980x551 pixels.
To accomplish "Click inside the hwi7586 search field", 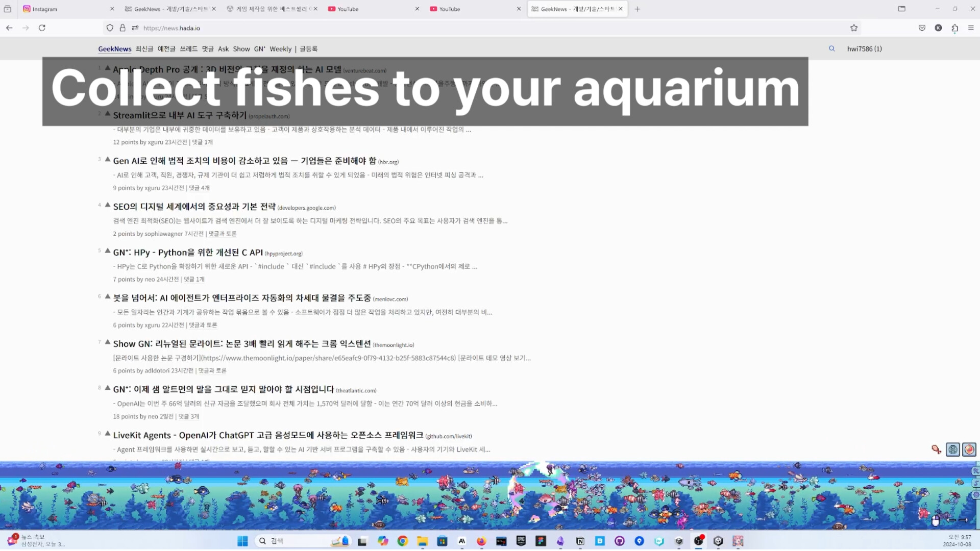I will pyautogui.click(x=864, y=48).
